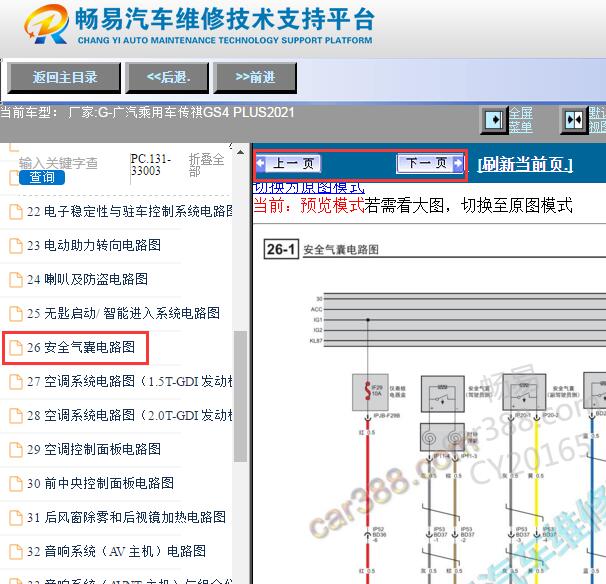The height and width of the screenshot is (584, 606).
Task: Click the left arrow on 上一页
Action: [260, 163]
